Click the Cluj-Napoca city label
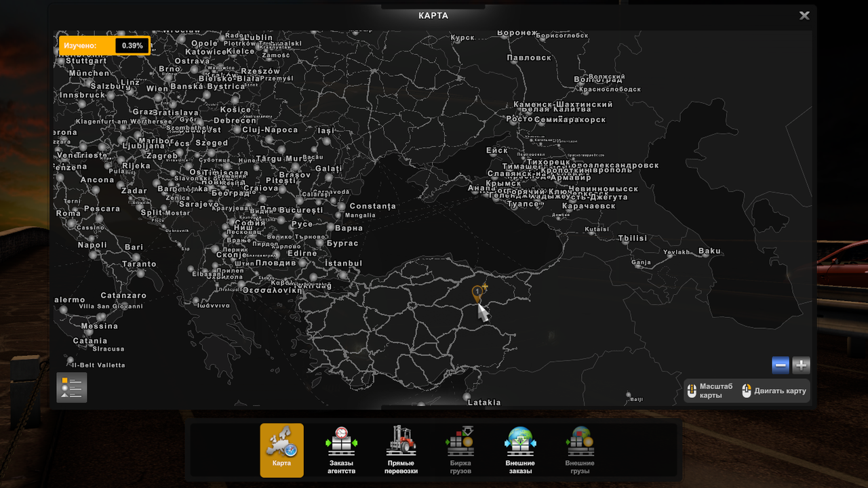The width and height of the screenshot is (868, 488). [x=270, y=129]
